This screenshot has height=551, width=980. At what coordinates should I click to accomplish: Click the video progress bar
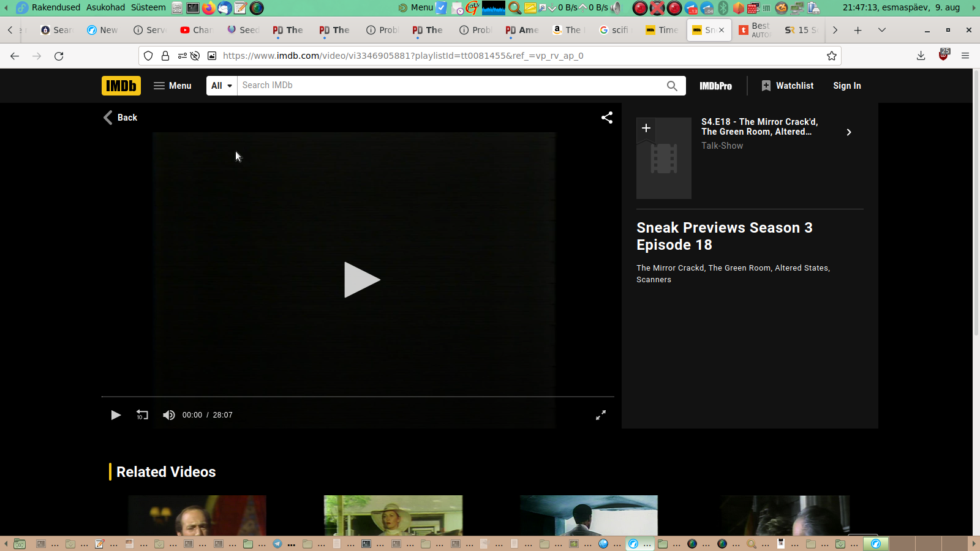[x=358, y=397]
